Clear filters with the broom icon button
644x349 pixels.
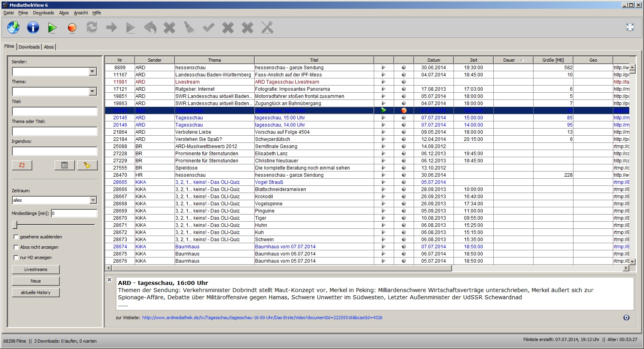point(87,165)
